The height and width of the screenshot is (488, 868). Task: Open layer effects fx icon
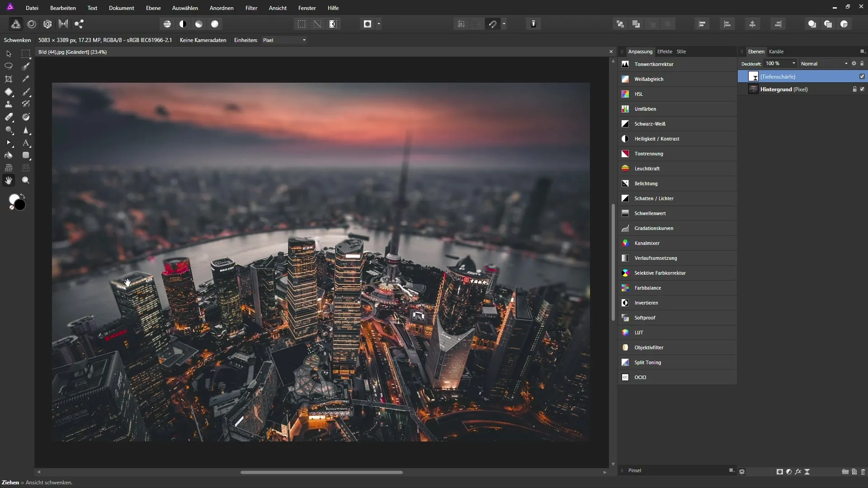coord(798,472)
